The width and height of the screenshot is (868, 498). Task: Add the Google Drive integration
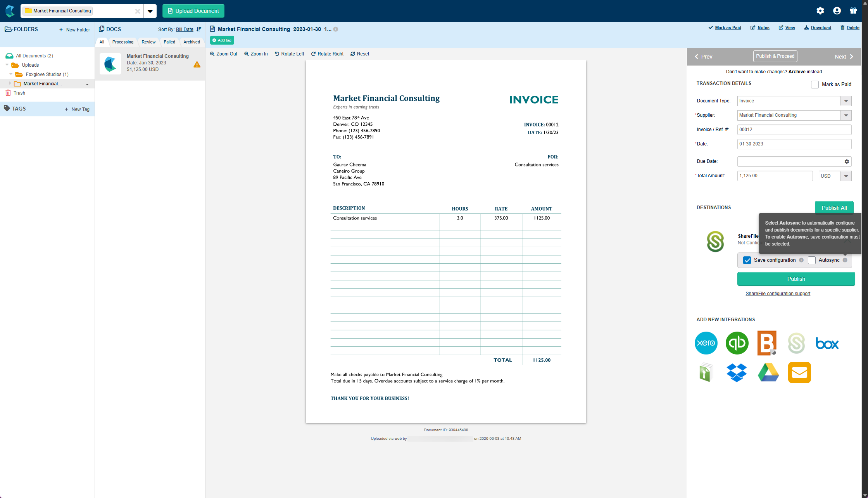(x=768, y=373)
